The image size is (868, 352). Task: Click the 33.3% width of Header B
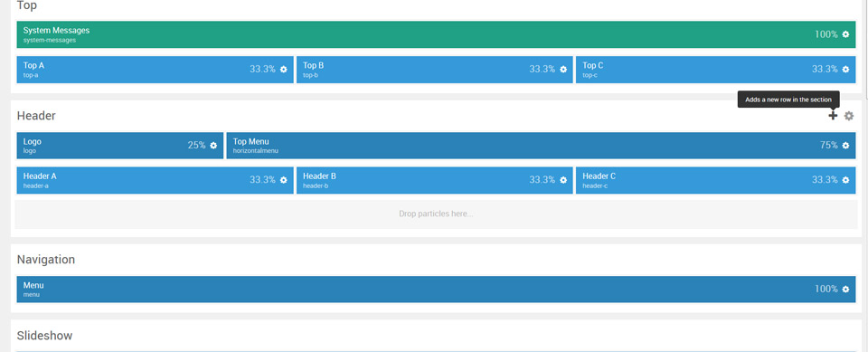point(542,180)
